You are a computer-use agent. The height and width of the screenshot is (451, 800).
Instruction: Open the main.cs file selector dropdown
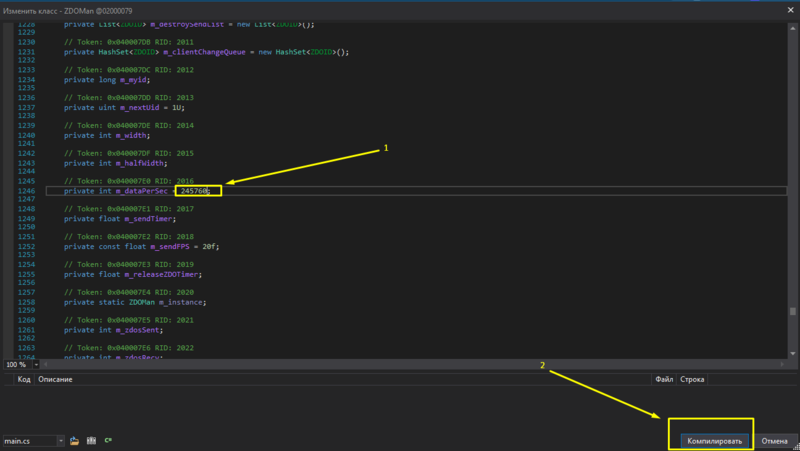[x=61, y=440]
